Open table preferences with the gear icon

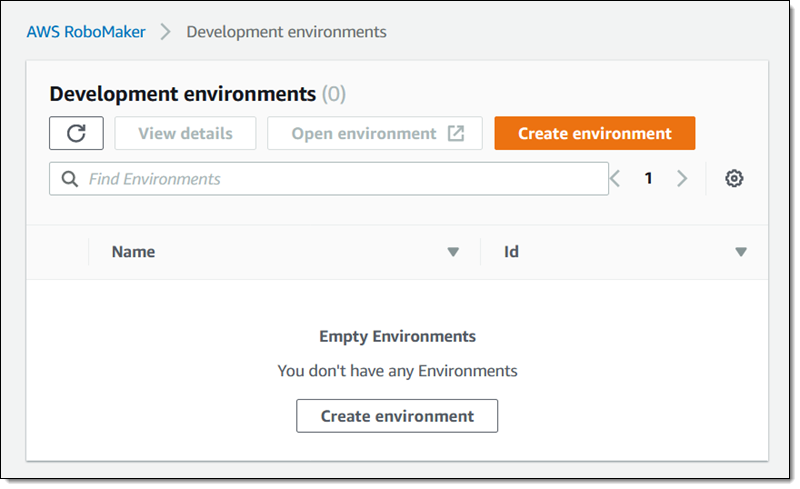(x=734, y=179)
